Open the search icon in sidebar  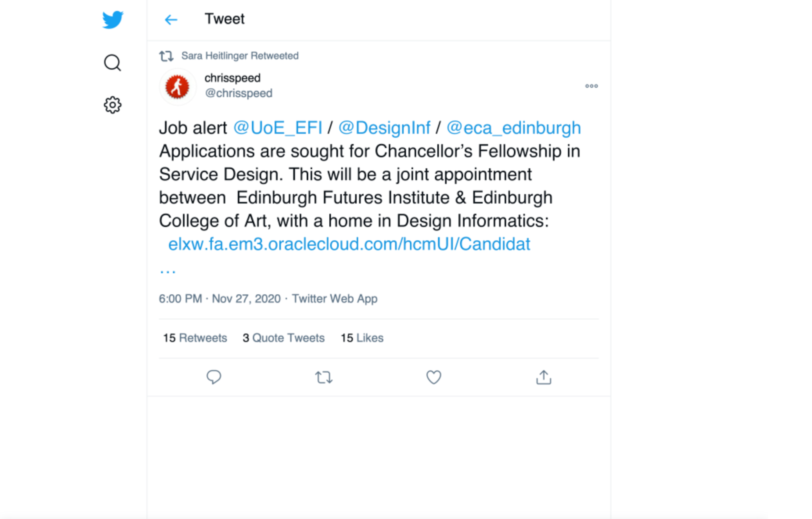(112, 63)
